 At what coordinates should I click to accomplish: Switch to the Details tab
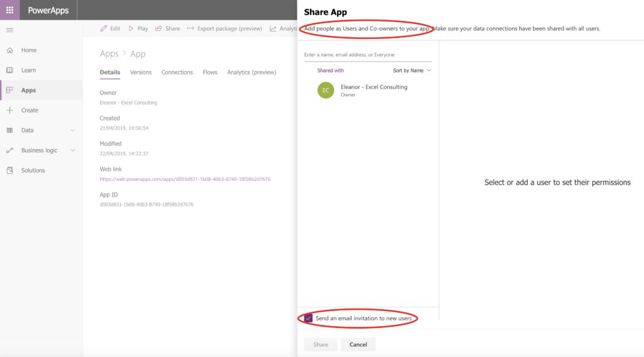click(110, 72)
